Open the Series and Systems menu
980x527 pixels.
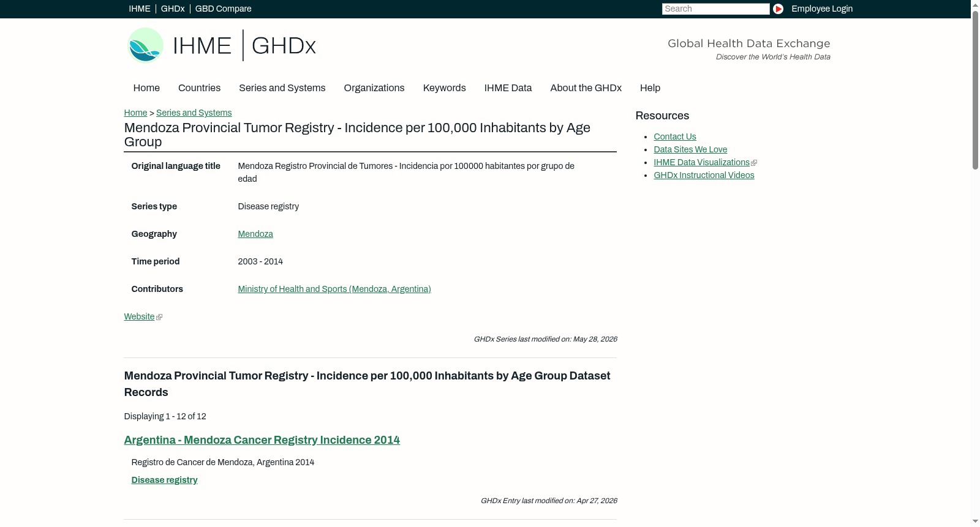[282, 88]
